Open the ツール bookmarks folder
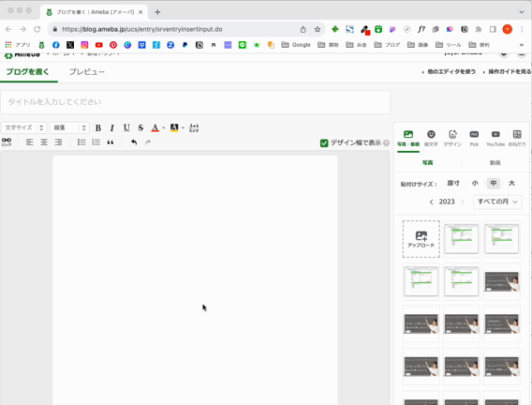The width and height of the screenshot is (532, 405). 449,45
